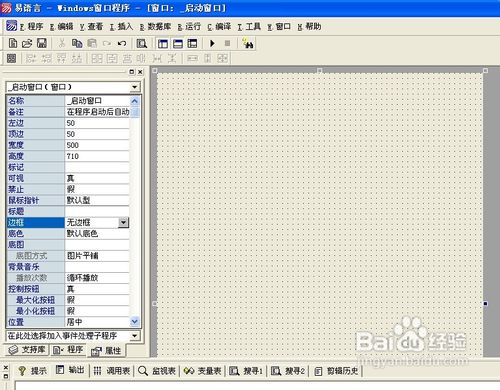
Task: Click the 最大化按钮 property value 假
Action: tap(97, 300)
